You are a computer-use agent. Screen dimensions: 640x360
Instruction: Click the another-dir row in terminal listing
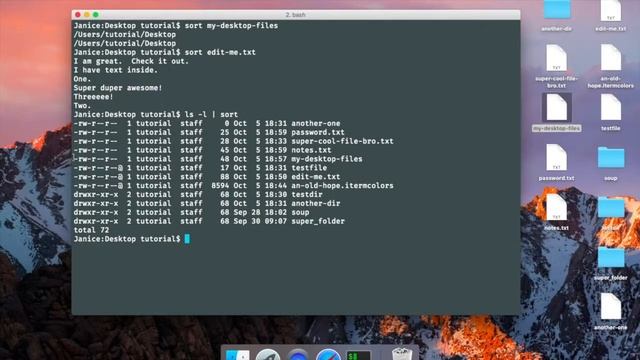(x=207, y=204)
